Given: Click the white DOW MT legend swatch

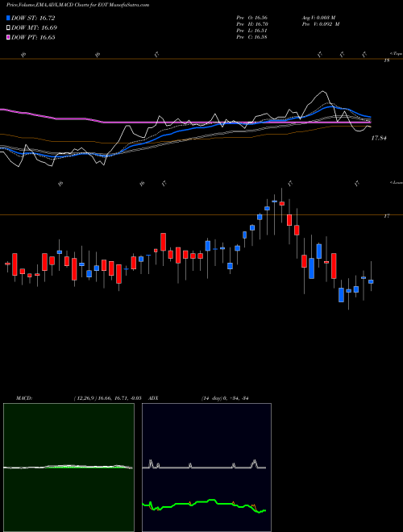Looking at the screenshot, I should point(8,28).
